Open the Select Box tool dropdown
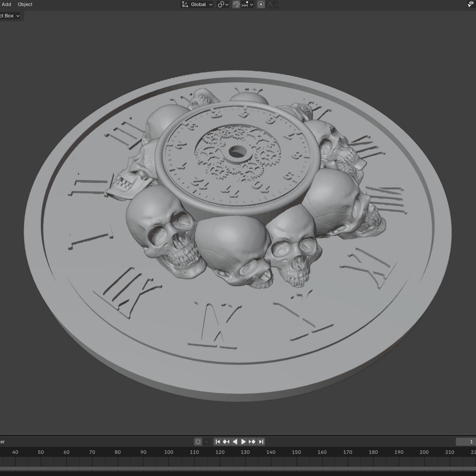 (10, 16)
